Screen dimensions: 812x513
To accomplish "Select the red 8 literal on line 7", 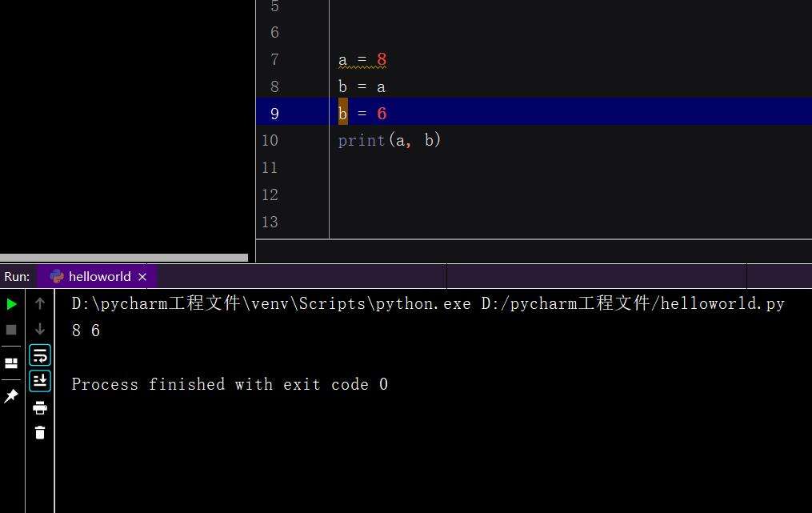I will (382, 59).
